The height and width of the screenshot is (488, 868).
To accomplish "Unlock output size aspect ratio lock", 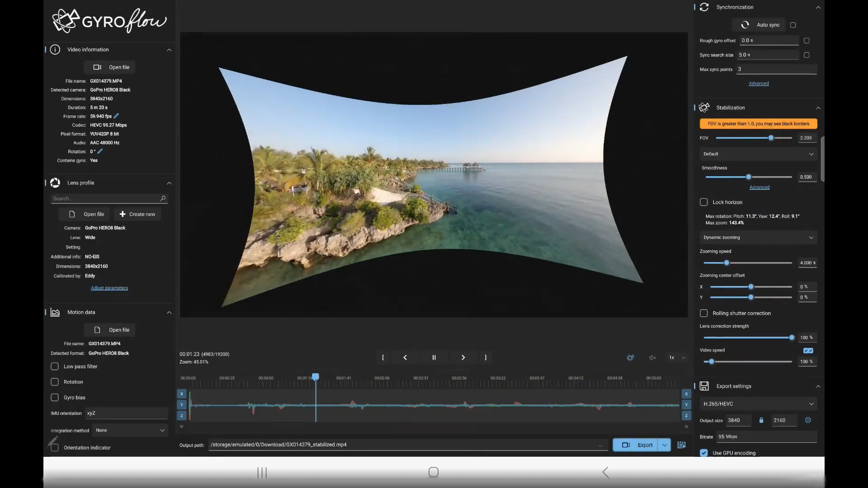I will 761,420.
